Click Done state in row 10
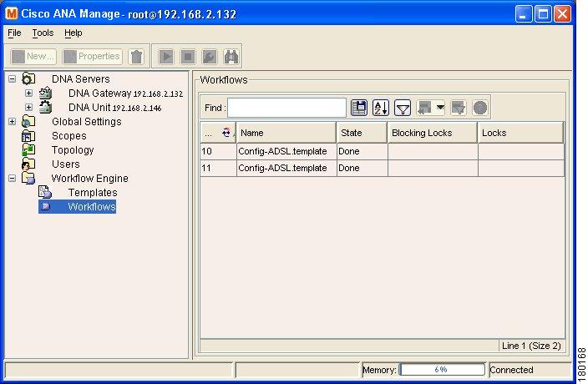 pos(349,151)
